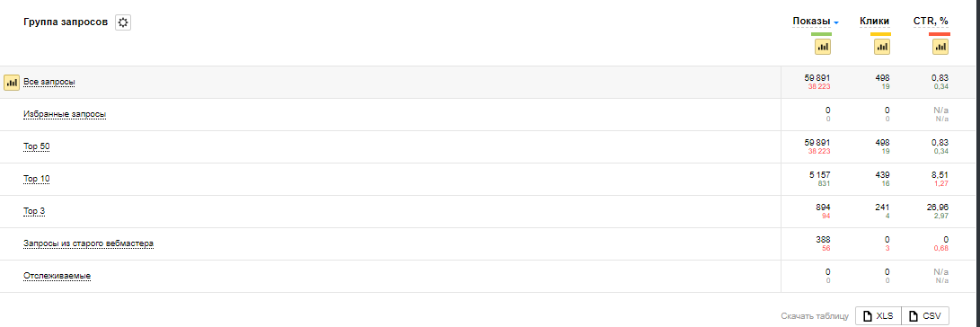Toggle the chart icon under CTR column
This screenshot has width=980, height=327.
pyautogui.click(x=940, y=47)
